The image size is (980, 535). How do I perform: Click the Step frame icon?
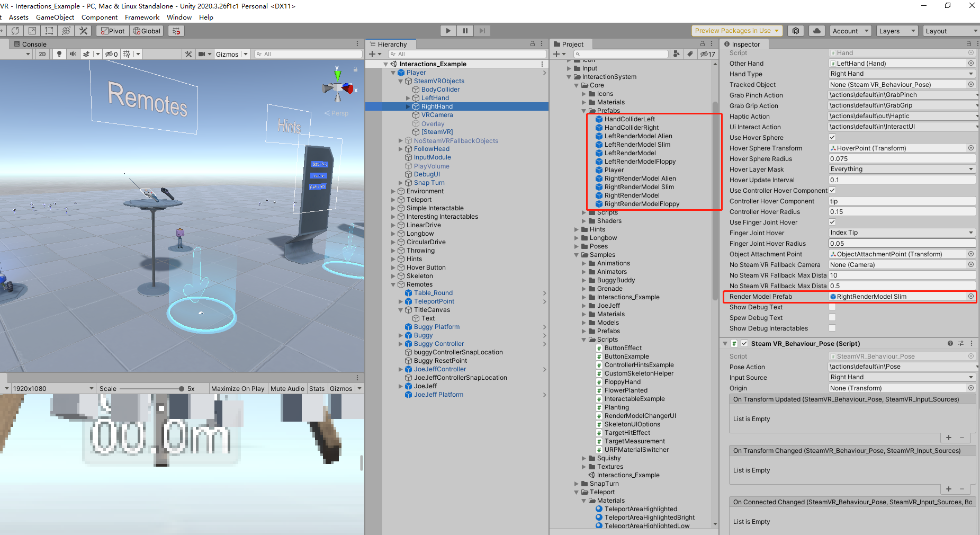tap(482, 30)
